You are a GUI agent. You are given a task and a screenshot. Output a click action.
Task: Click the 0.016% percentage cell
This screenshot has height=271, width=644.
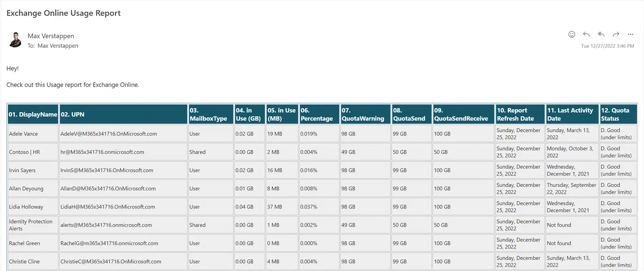319,170
